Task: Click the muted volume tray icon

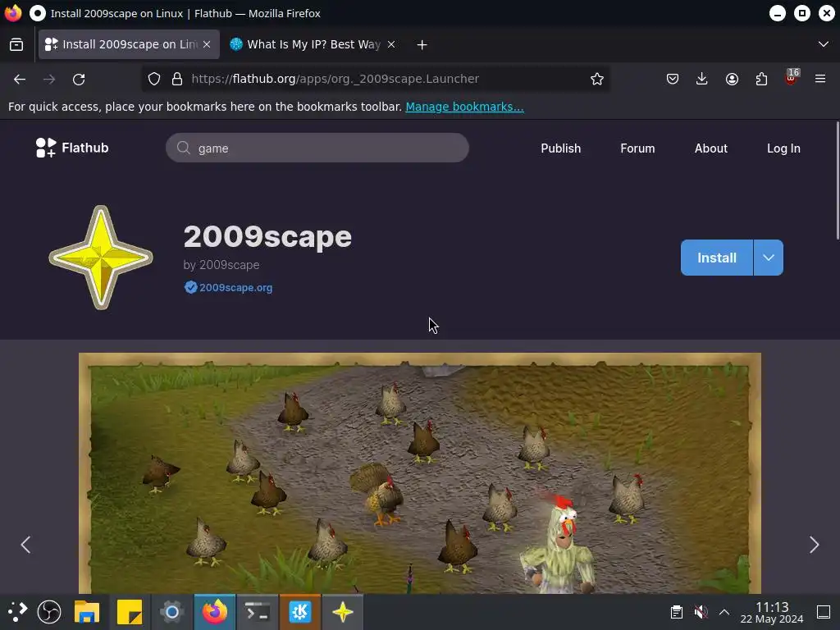Action: 701,612
